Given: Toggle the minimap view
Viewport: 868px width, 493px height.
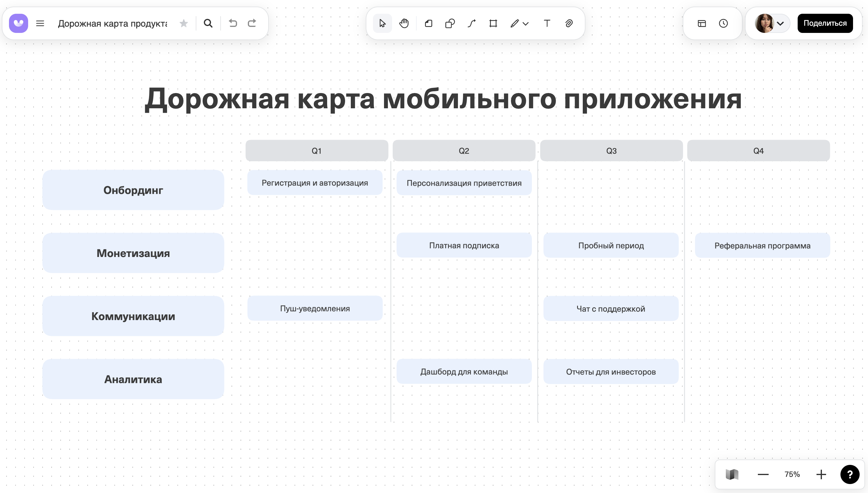Looking at the screenshot, I should [732, 474].
